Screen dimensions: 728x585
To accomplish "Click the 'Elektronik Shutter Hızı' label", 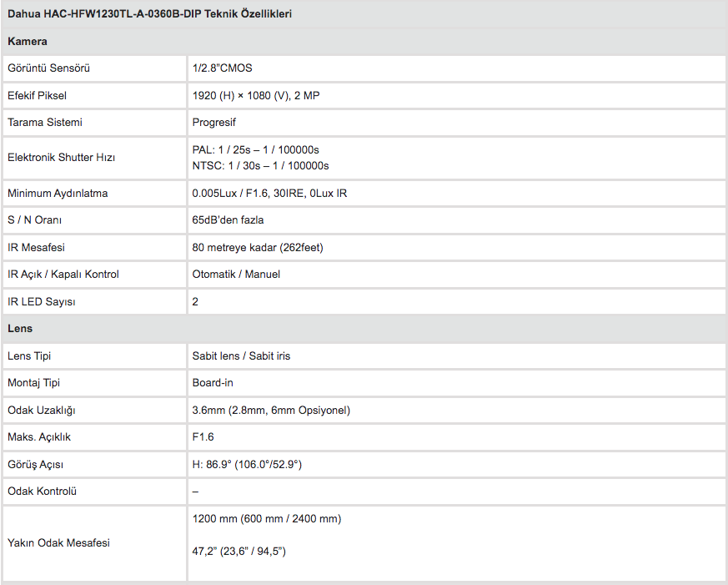I will coord(61,158).
